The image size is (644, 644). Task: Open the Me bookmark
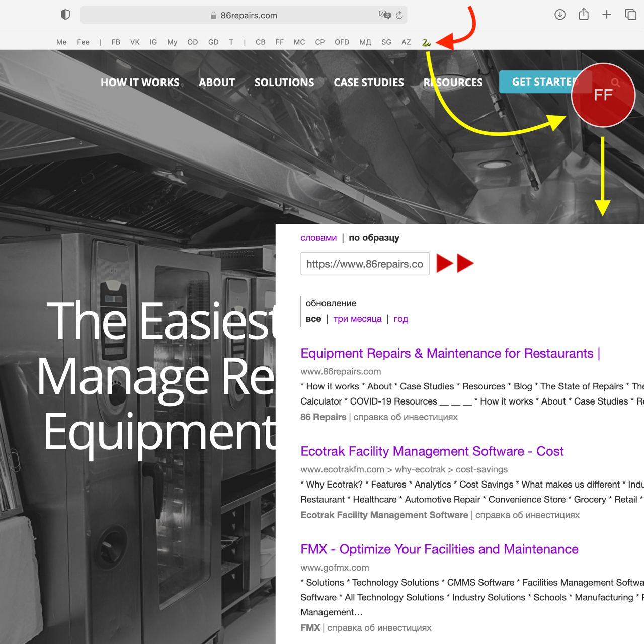click(x=61, y=42)
